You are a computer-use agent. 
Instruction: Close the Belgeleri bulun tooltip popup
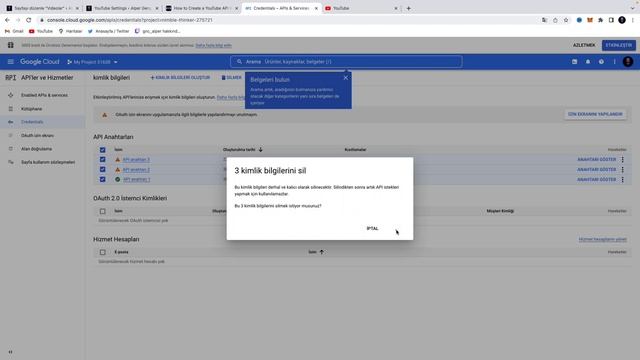tap(346, 78)
